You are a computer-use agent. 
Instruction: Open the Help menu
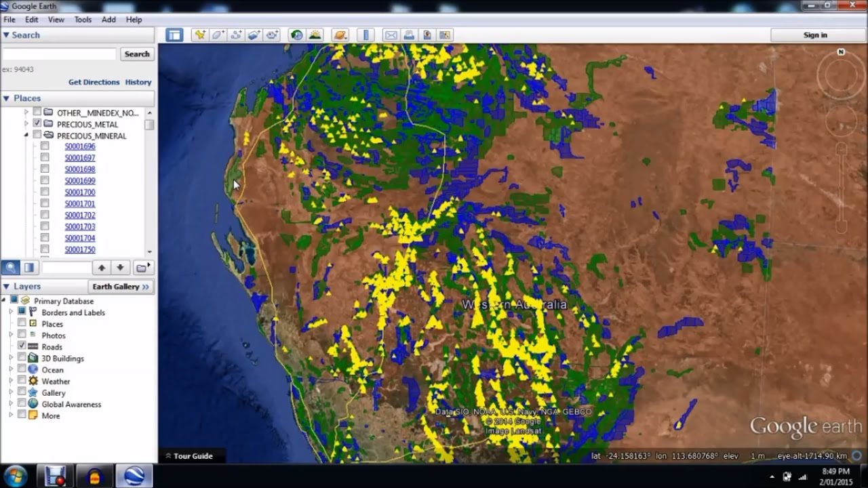point(134,20)
